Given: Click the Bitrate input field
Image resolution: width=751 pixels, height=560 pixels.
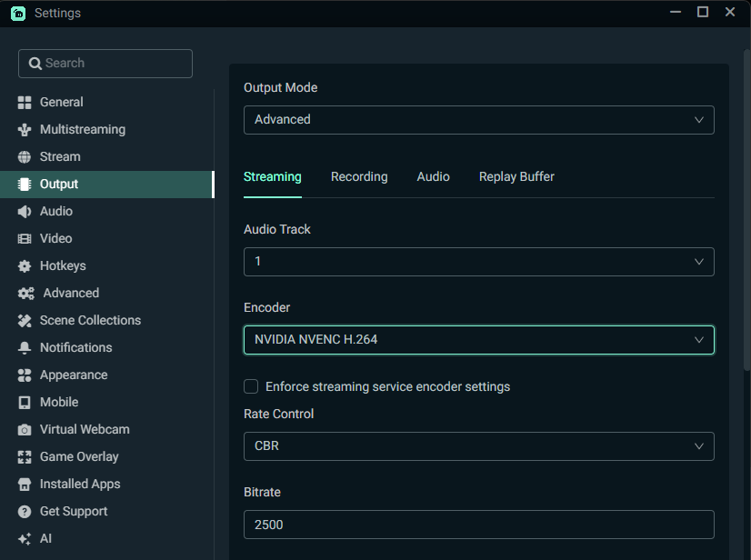Looking at the screenshot, I should pos(478,525).
